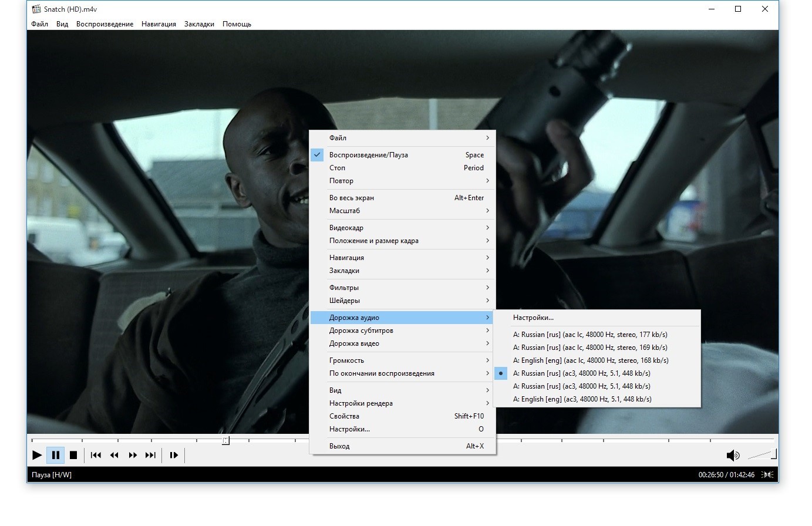This screenshot has width=812, height=526.
Task: Select the English ac3 5.1 audio track
Action: tap(597, 399)
